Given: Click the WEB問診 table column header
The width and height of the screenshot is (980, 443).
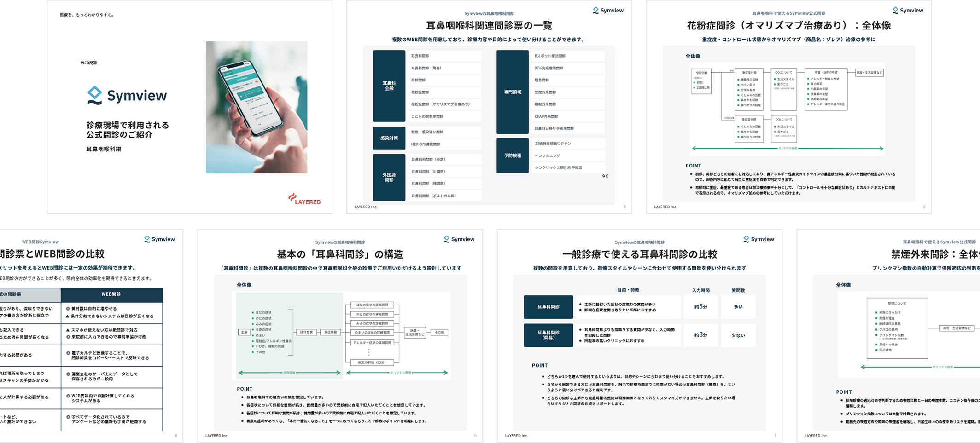Looking at the screenshot, I should click(x=111, y=294).
